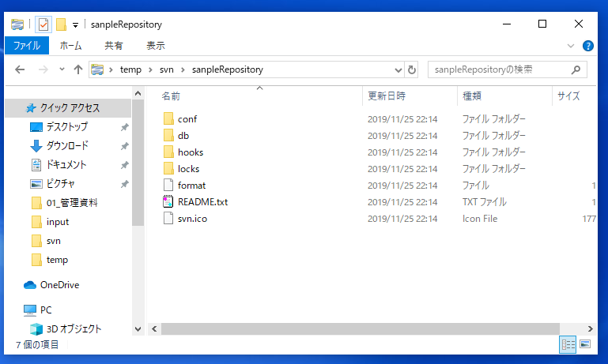This screenshot has width=608, height=364.
Task: Open ダウンロード in navigation pane
Action: (x=67, y=145)
